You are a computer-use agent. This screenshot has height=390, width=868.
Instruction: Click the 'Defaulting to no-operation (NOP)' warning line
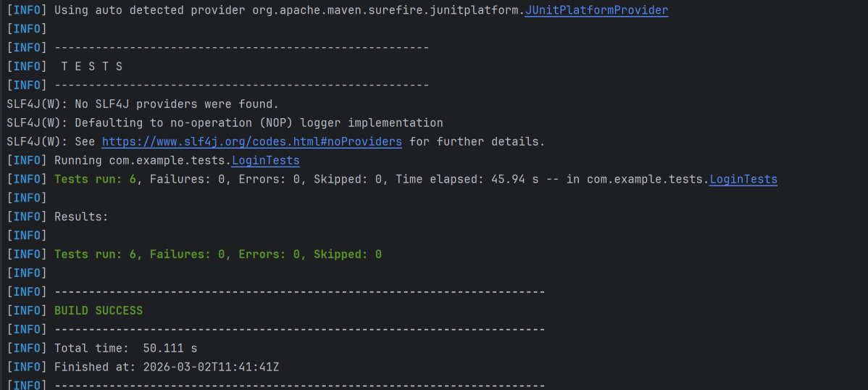coord(259,123)
